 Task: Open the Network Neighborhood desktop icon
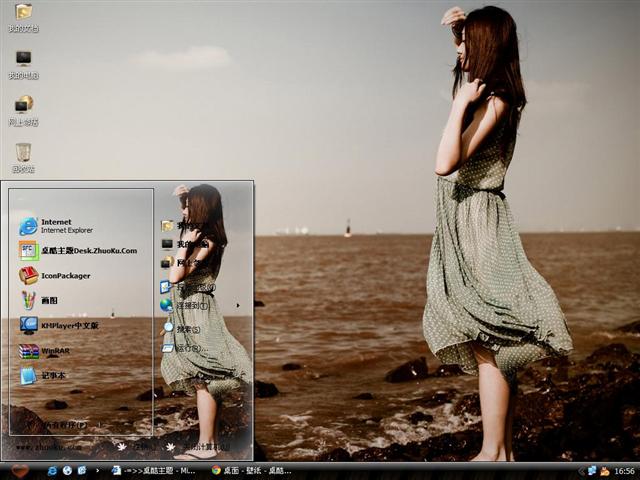point(23,109)
